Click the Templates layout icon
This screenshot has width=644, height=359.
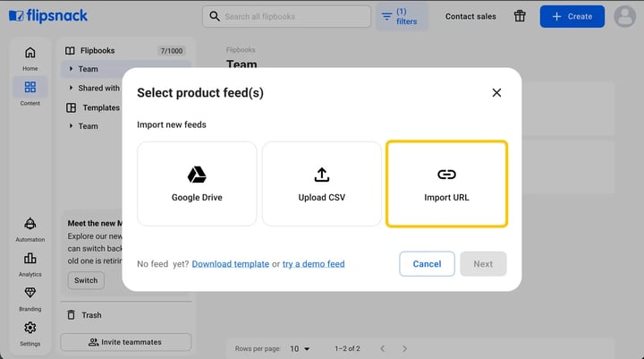click(x=71, y=107)
